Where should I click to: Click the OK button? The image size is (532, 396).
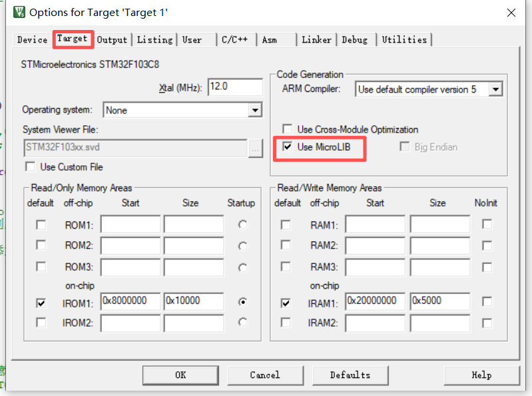(x=180, y=375)
